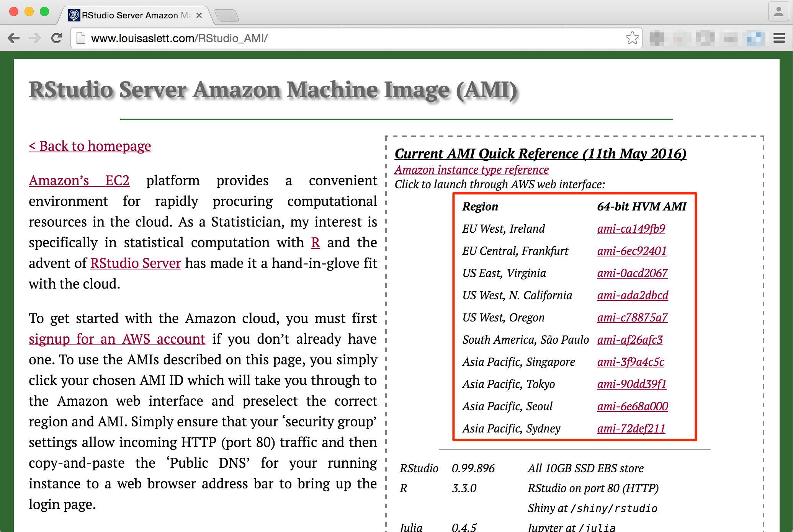Bookmark this page with the star icon
This screenshot has width=793, height=532.
tap(632, 38)
